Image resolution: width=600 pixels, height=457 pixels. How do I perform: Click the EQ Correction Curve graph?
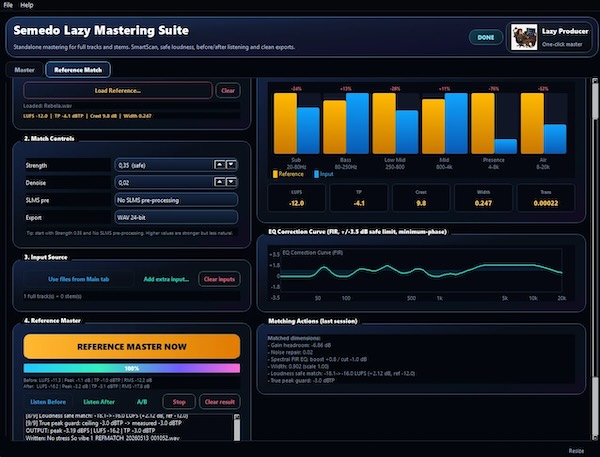(x=421, y=273)
